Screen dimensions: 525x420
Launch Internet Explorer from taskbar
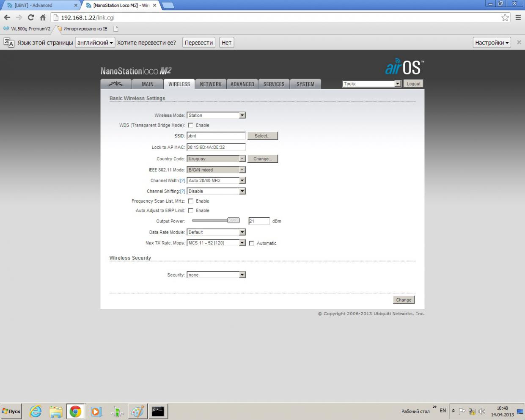coord(36,411)
